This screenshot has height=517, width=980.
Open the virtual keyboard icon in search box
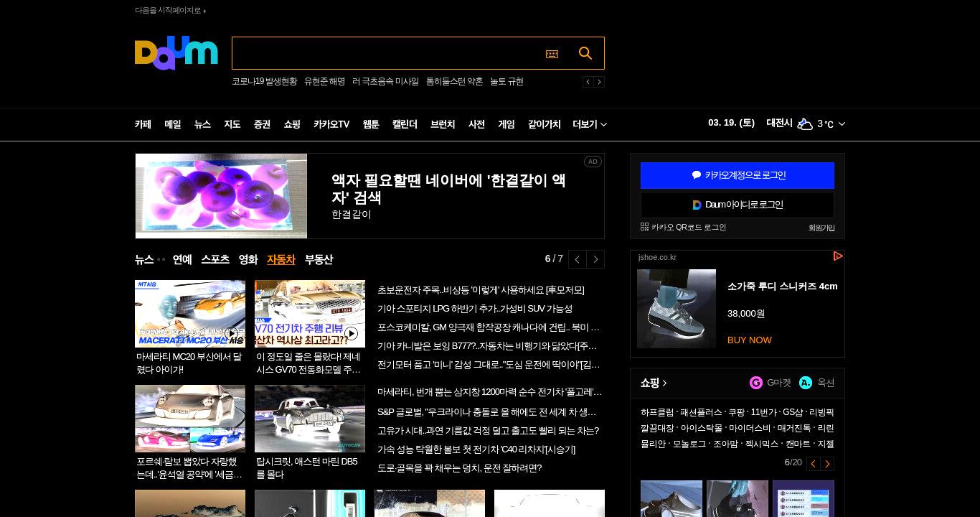click(552, 54)
